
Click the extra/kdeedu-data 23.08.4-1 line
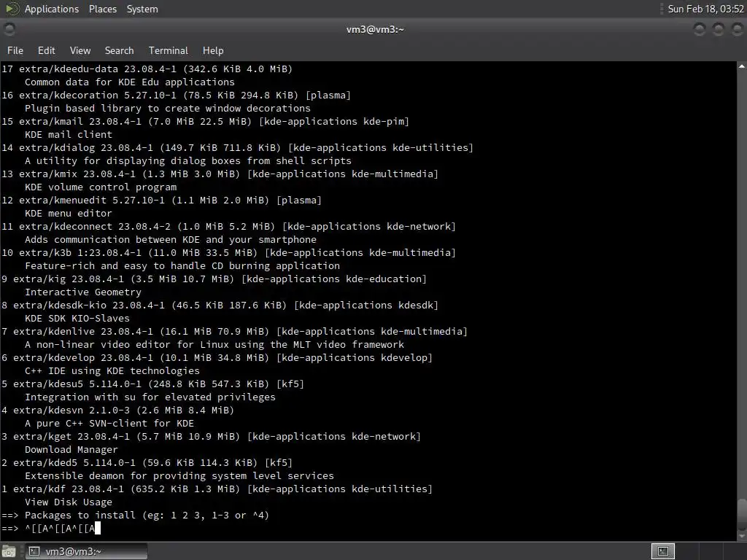click(147, 69)
